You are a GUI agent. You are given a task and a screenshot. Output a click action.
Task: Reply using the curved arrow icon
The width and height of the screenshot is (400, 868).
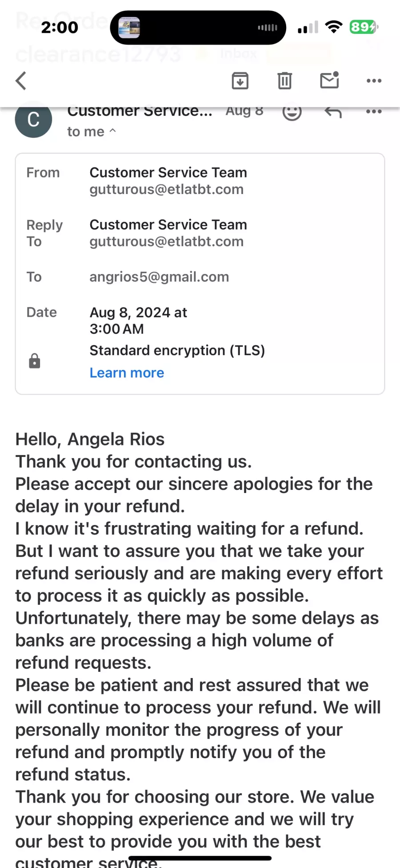click(x=333, y=112)
